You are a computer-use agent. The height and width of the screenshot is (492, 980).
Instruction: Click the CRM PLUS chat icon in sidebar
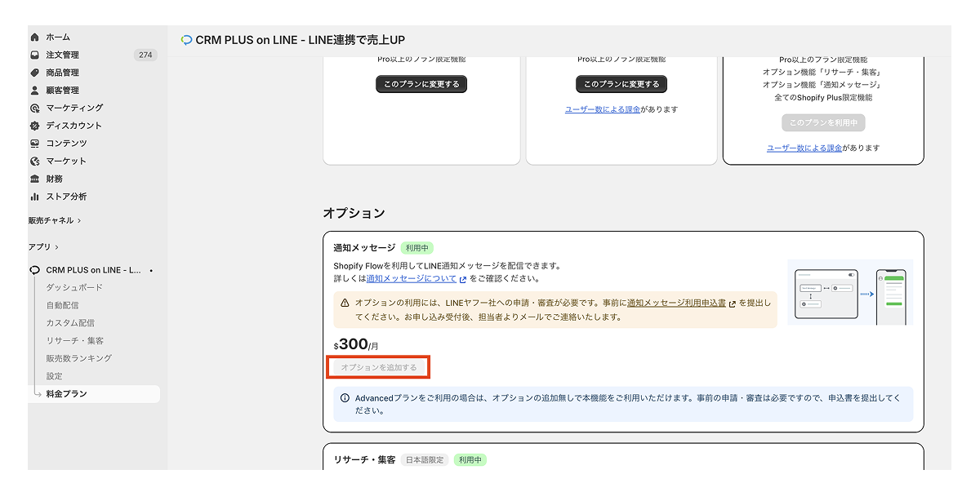(34, 270)
